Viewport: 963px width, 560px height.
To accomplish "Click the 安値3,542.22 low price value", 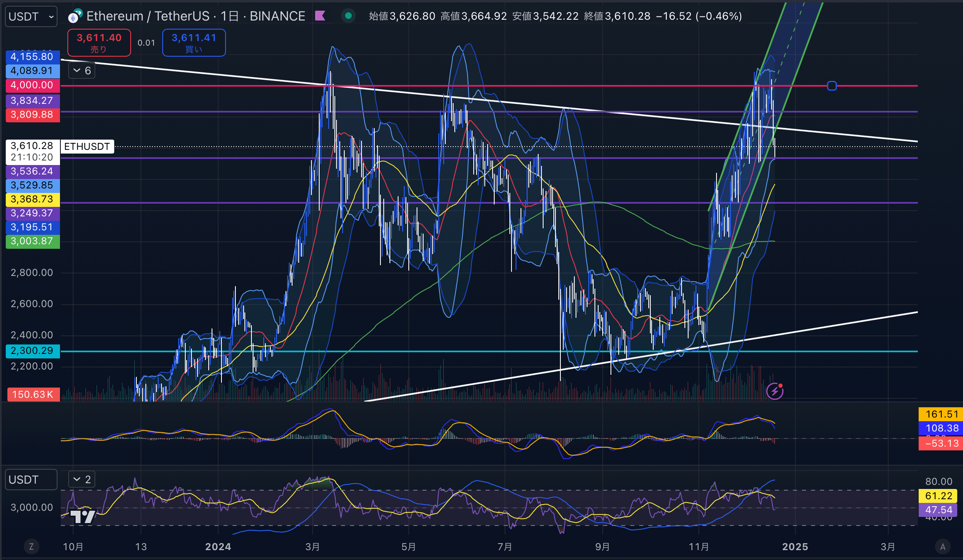I will tap(545, 16).
